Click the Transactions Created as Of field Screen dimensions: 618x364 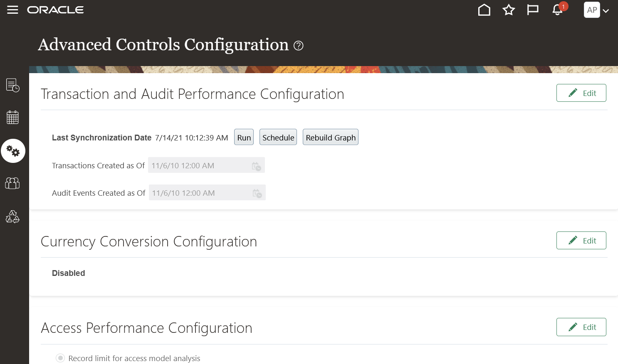coord(198,166)
